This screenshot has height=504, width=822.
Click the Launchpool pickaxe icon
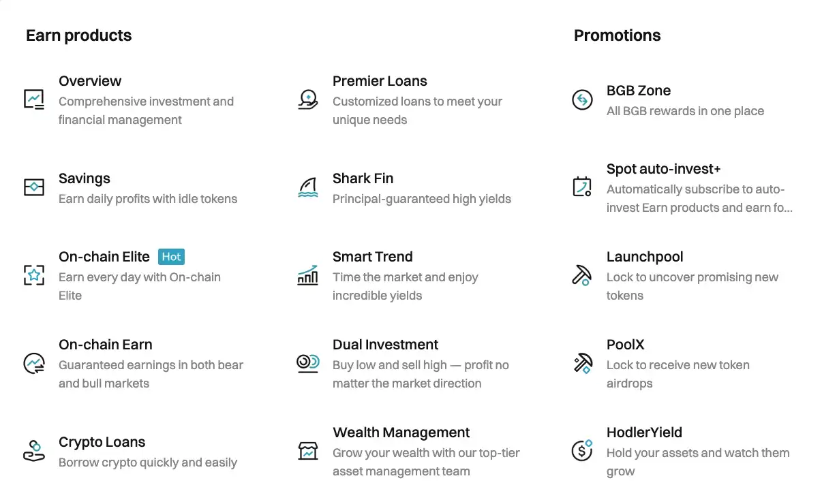(x=582, y=275)
